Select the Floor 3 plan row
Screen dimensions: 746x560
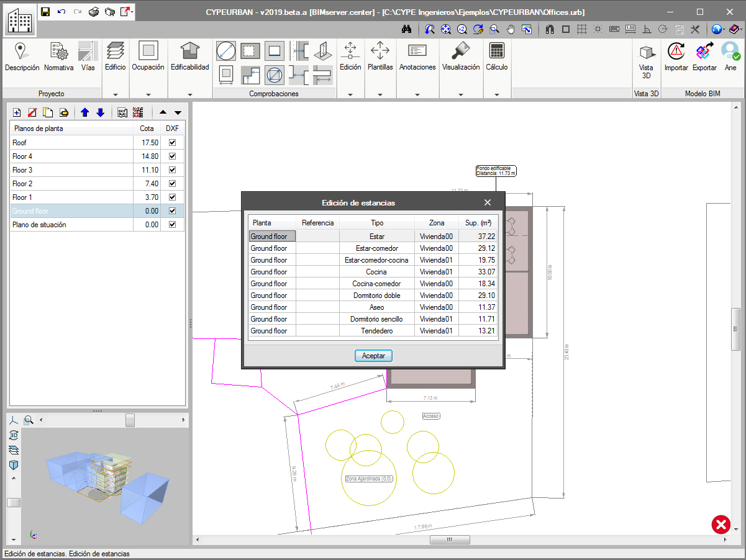[x=98, y=170]
